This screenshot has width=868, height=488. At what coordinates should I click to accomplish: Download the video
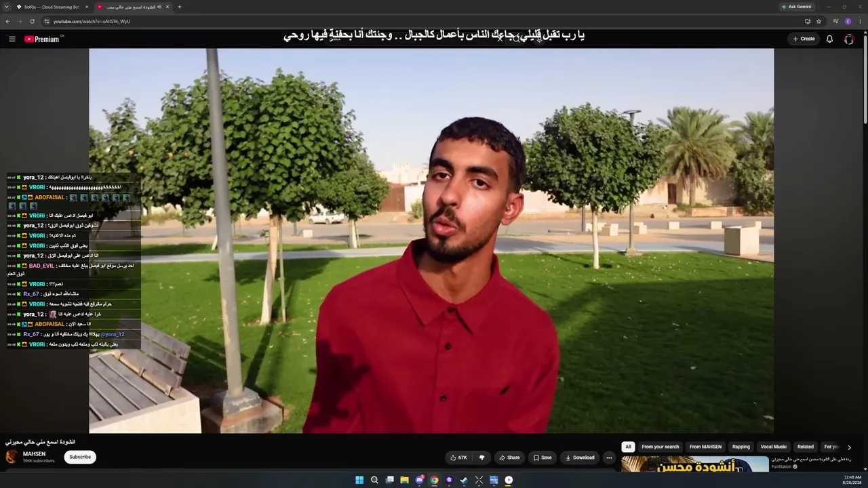pyautogui.click(x=580, y=457)
